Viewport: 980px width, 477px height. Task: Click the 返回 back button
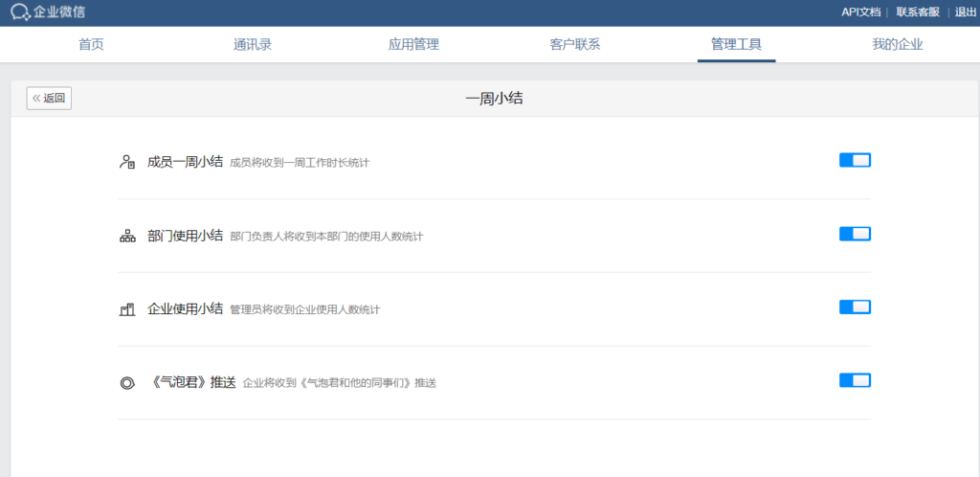(x=49, y=98)
